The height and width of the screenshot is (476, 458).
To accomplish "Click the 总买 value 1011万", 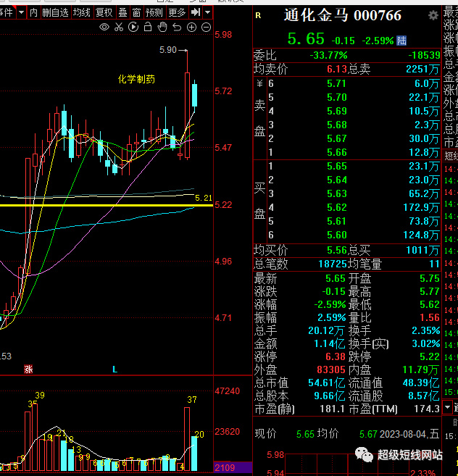I will [x=422, y=251].
